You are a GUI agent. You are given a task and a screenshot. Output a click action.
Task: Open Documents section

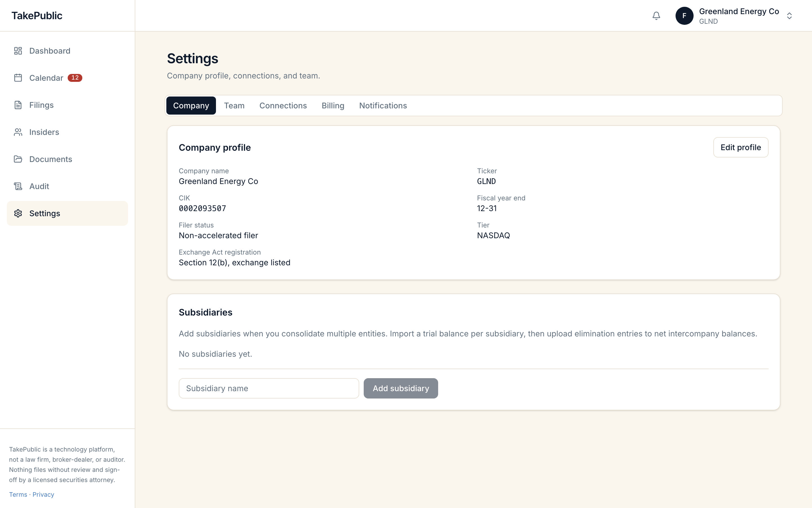pos(67,159)
